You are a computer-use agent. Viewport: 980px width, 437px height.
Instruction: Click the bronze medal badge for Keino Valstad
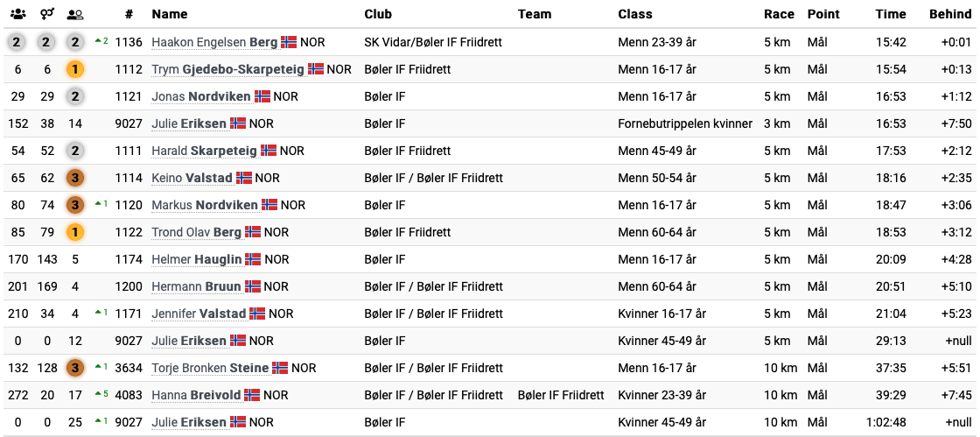click(x=75, y=178)
